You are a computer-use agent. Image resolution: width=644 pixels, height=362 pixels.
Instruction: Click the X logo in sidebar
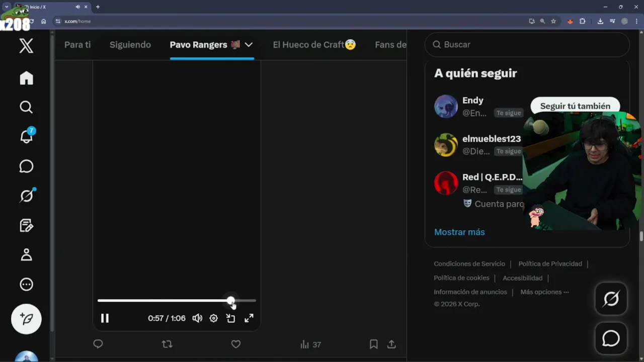[26, 46]
